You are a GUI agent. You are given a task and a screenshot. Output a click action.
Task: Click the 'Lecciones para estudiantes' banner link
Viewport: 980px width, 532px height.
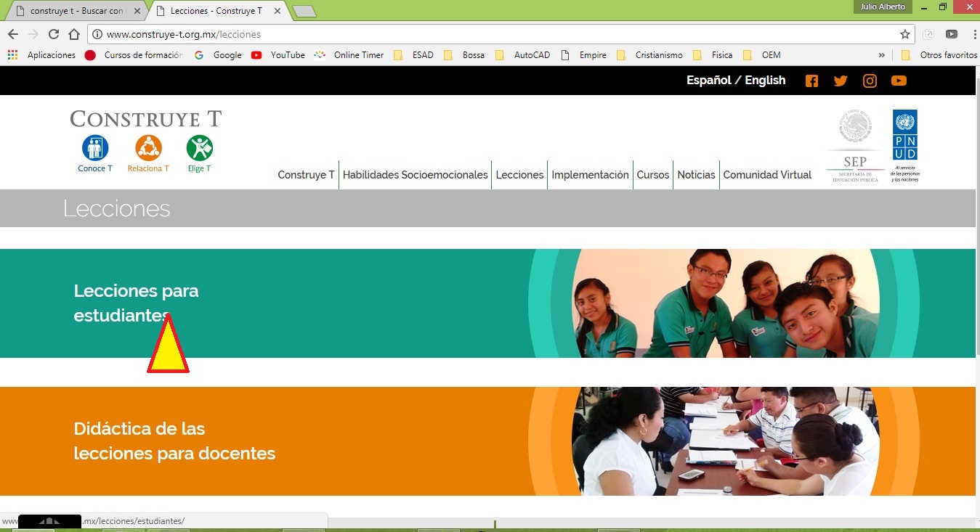click(x=136, y=303)
